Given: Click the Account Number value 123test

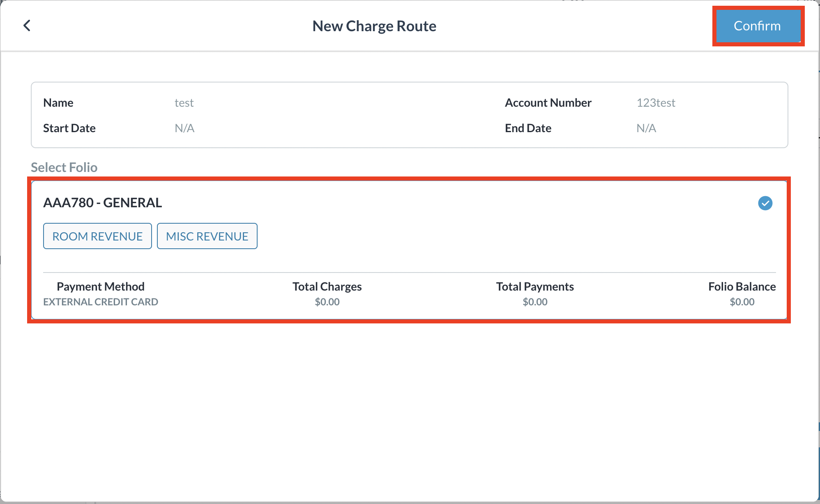Looking at the screenshot, I should tap(656, 103).
